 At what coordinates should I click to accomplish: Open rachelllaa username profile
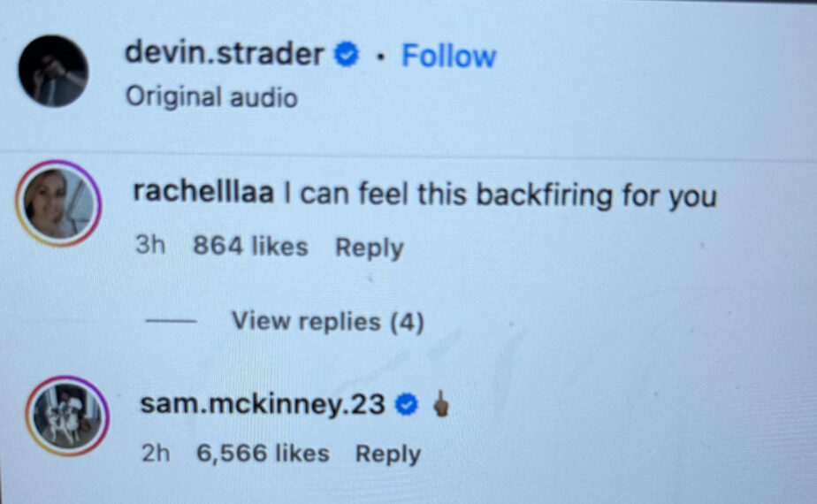click(x=203, y=192)
